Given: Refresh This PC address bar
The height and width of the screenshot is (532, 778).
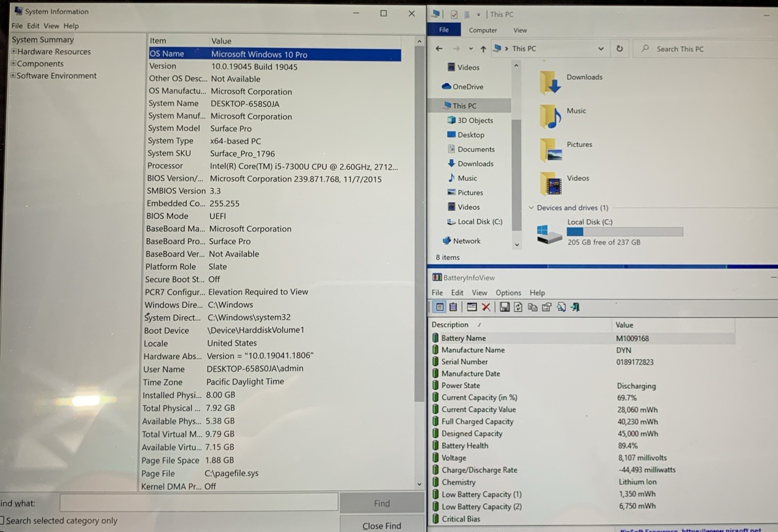Looking at the screenshot, I should coord(619,49).
